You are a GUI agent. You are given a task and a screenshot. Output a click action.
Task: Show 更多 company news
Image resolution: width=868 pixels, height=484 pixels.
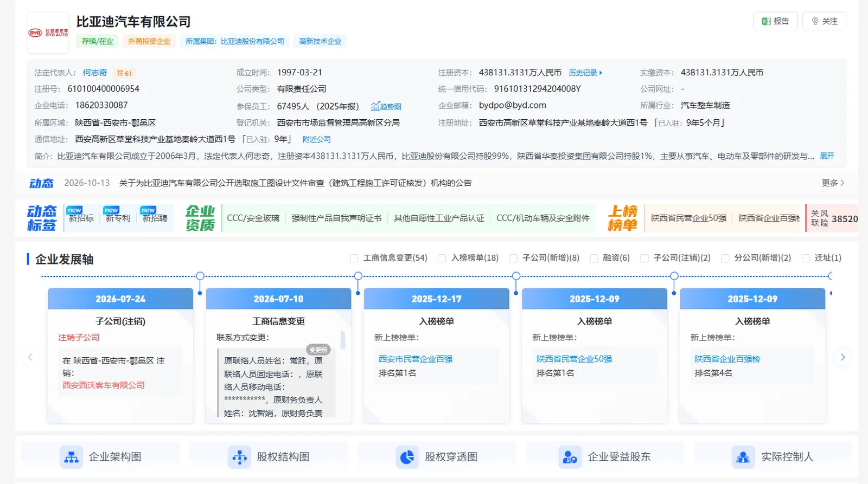(x=833, y=183)
